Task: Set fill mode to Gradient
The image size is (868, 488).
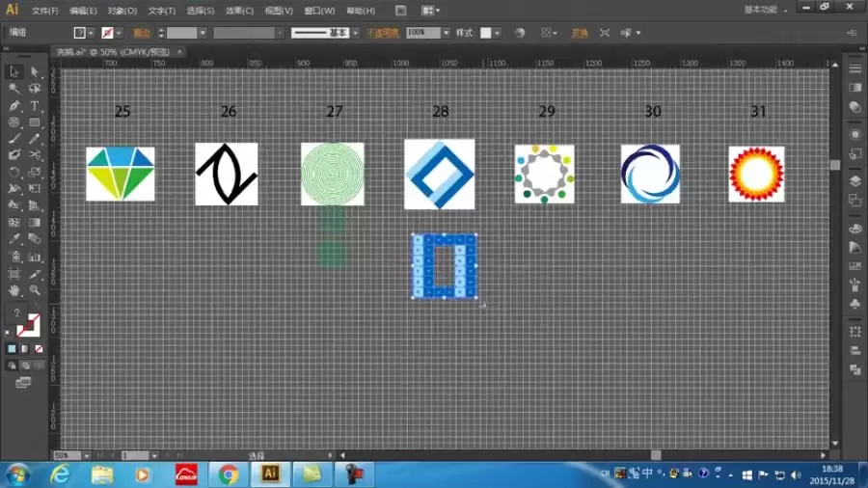Action: (x=25, y=349)
